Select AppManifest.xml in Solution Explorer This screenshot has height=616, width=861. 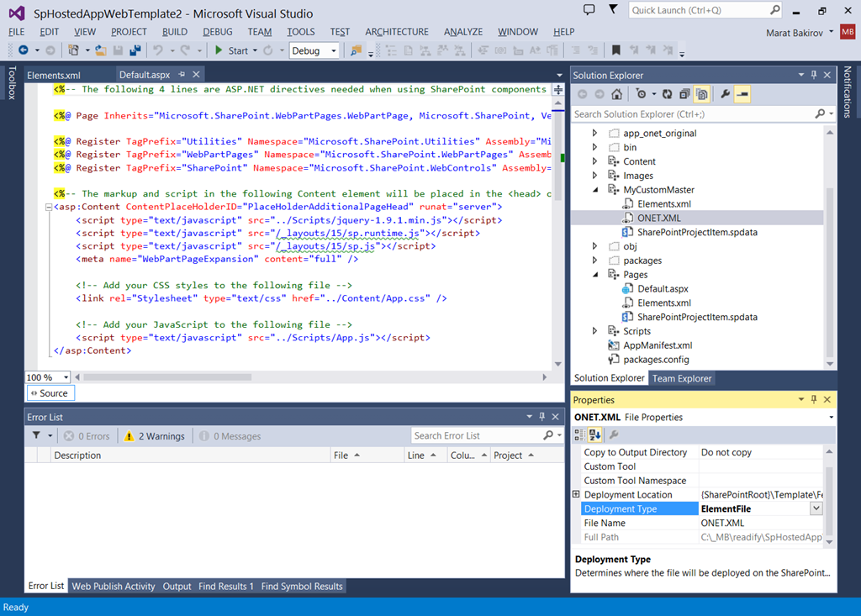click(x=658, y=345)
